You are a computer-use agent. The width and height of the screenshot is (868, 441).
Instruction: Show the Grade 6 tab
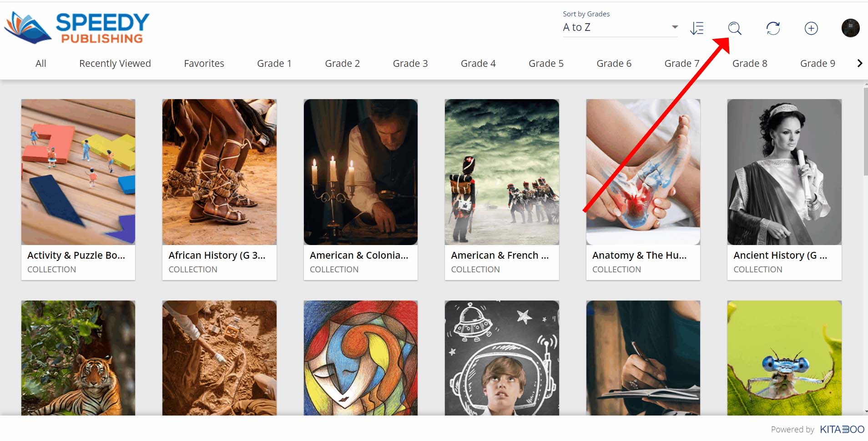tap(614, 63)
